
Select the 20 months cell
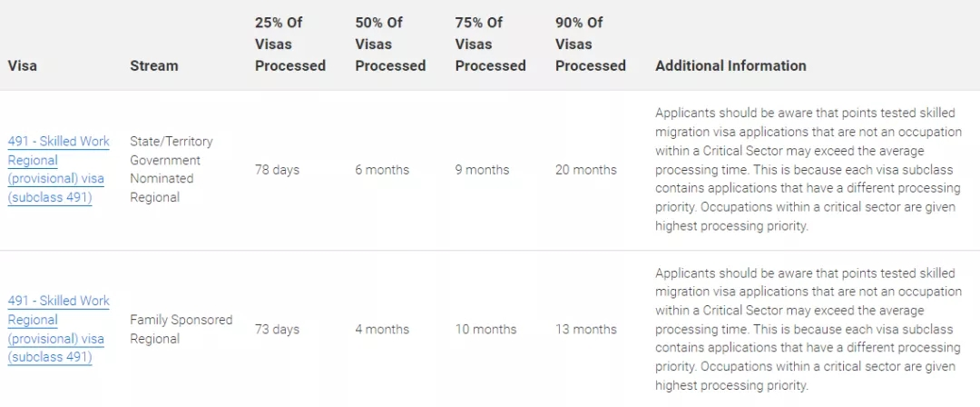[x=585, y=170]
